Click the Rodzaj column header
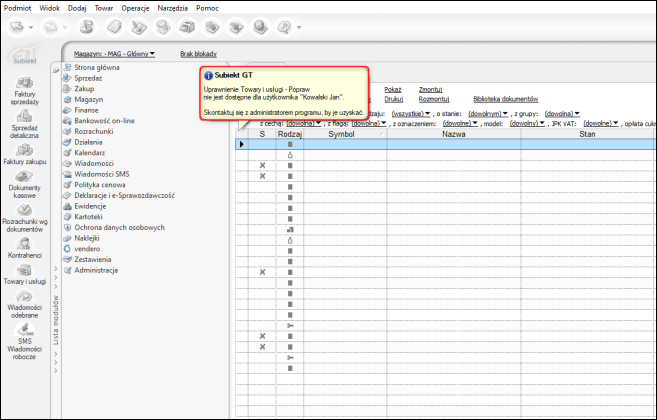The width and height of the screenshot is (657, 420). [290, 134]
